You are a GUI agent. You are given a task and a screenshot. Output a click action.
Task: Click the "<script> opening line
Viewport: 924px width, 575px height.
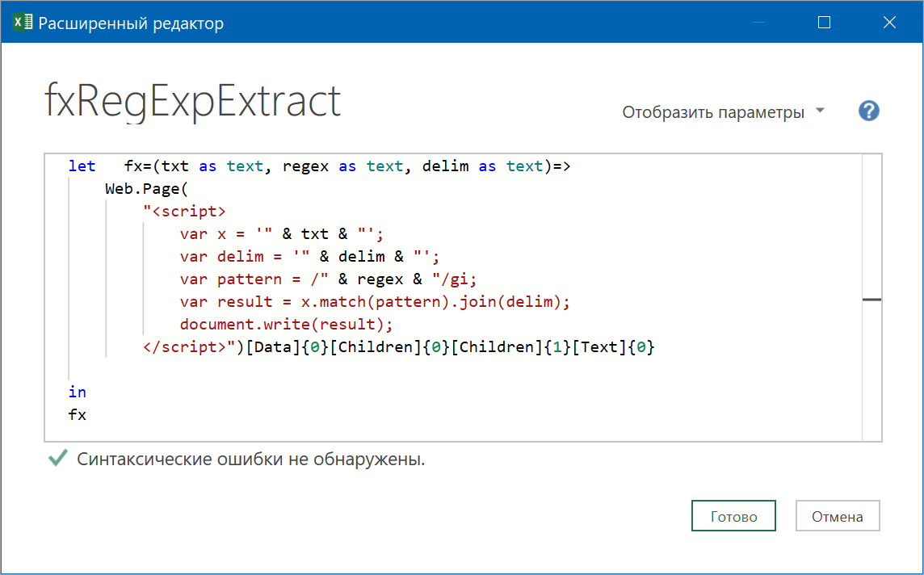click(x=184, y=212)
